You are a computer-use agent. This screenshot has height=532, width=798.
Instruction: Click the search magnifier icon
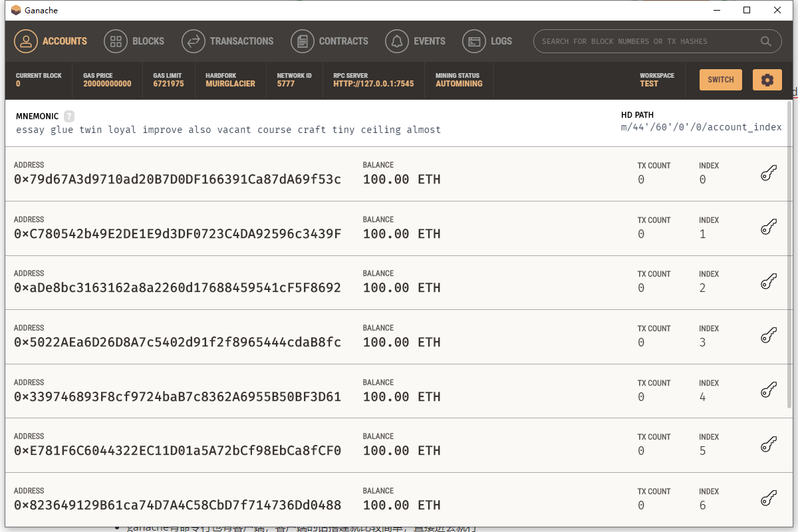click(766, 41)
